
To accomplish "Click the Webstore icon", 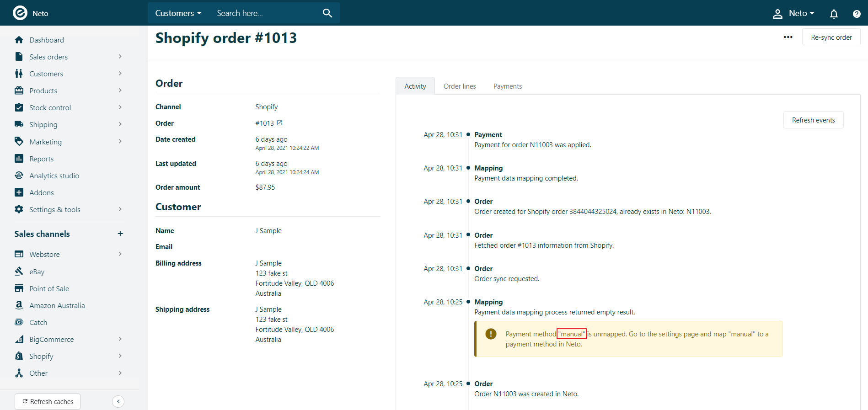I will coord(19,254).
